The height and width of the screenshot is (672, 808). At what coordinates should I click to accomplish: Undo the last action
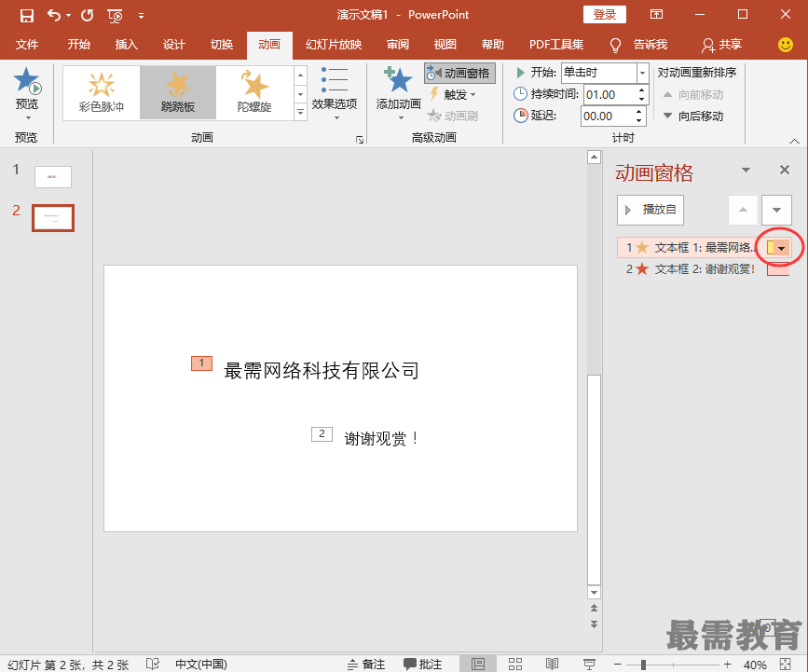[x=54, y=15]
